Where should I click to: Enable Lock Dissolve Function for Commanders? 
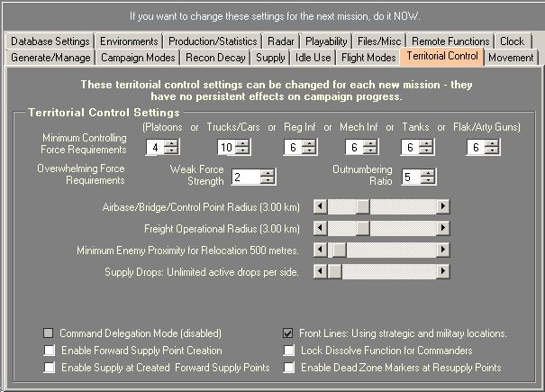288,351
